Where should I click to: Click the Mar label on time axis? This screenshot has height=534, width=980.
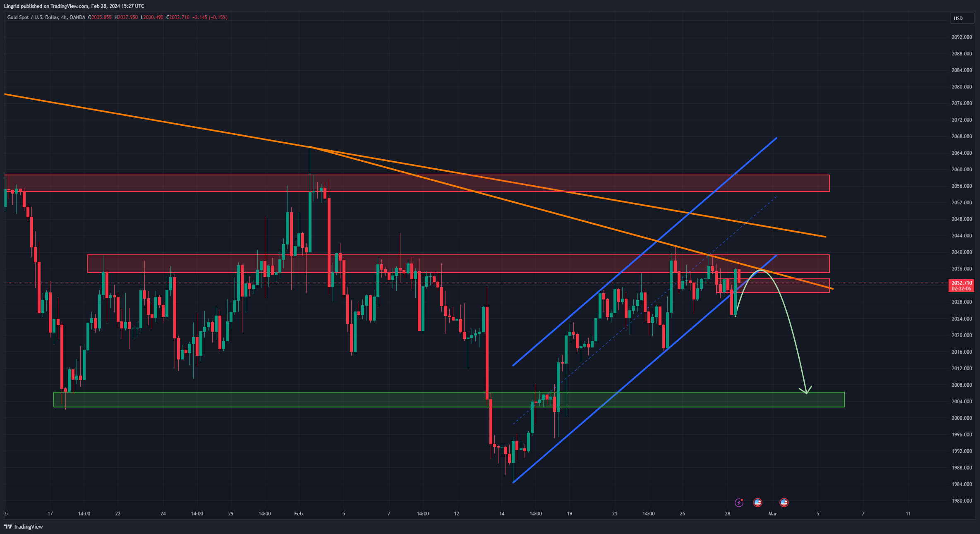(772, 514)
